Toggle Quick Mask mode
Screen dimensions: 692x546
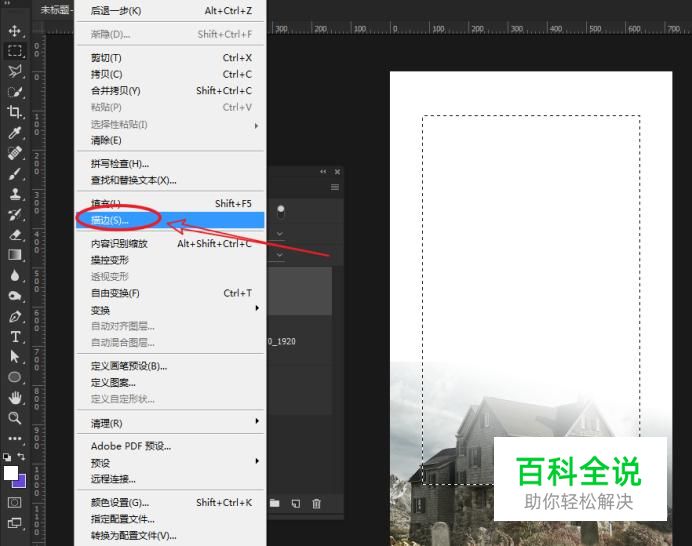(15, 502)
